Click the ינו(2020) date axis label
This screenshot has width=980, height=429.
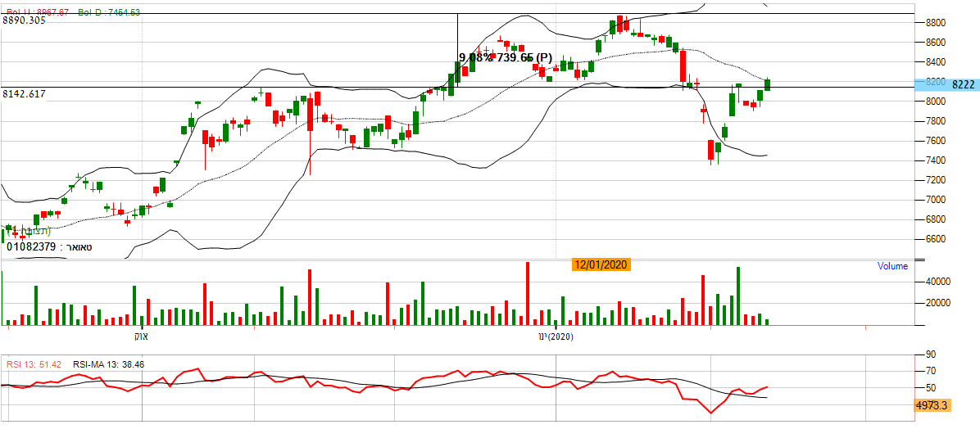[x=555, y=336]
